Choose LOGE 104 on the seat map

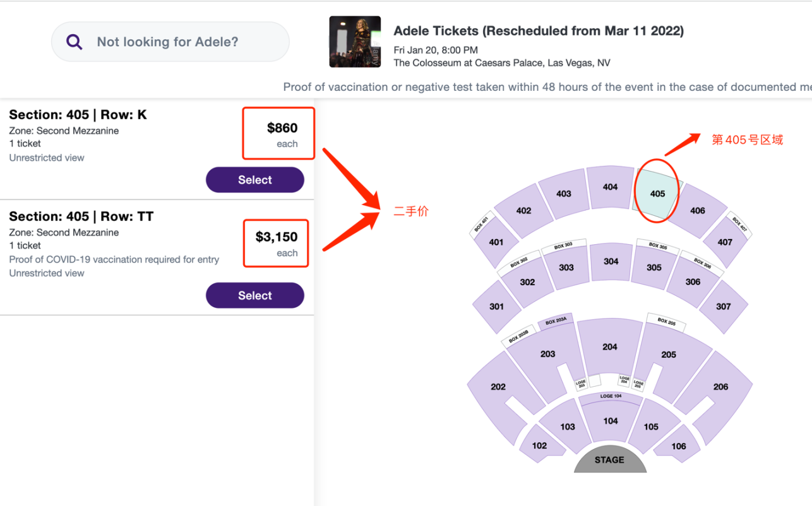[x=611, y=396]
